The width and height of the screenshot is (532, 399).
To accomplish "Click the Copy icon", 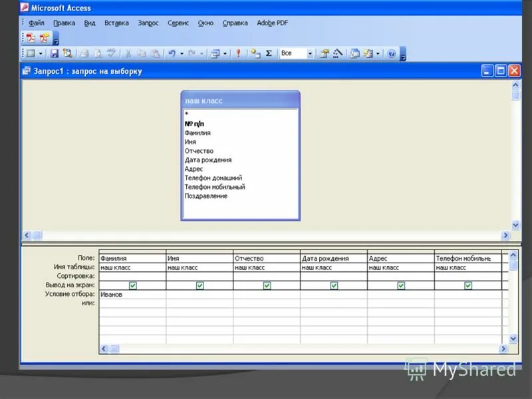I will [142, 53].
